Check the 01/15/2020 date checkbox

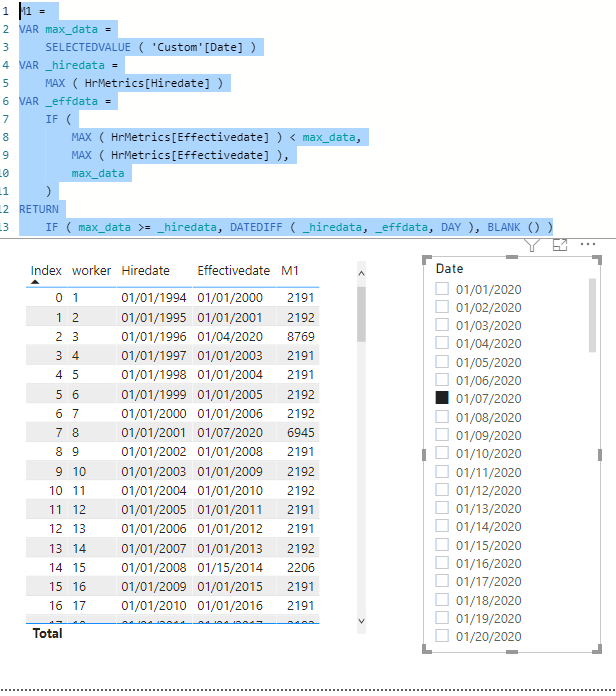442,544
